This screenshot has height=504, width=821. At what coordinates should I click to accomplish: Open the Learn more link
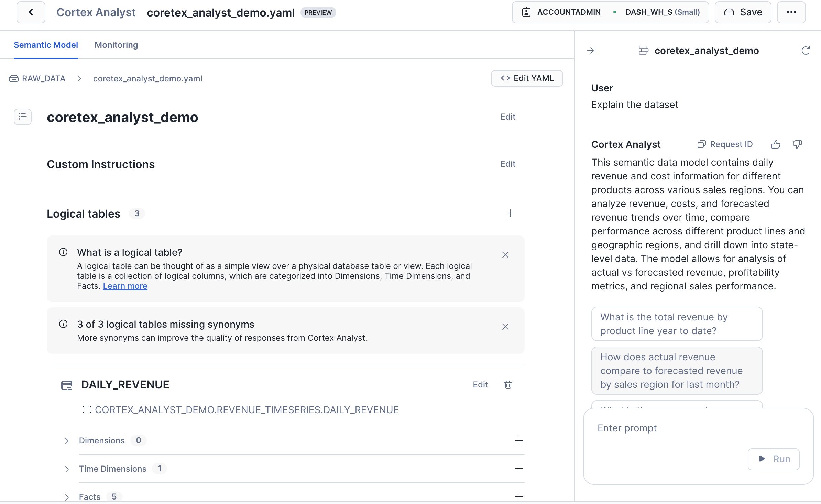coord(125,286)
